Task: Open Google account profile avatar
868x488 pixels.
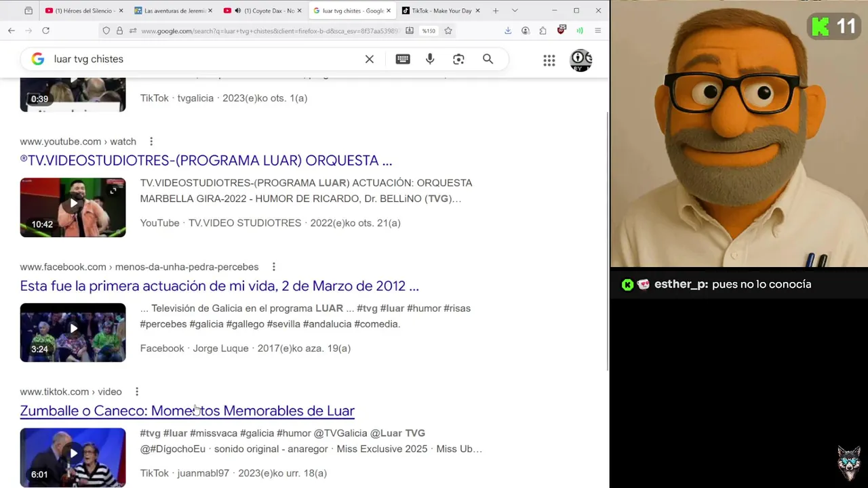Action: pos(581,60)
